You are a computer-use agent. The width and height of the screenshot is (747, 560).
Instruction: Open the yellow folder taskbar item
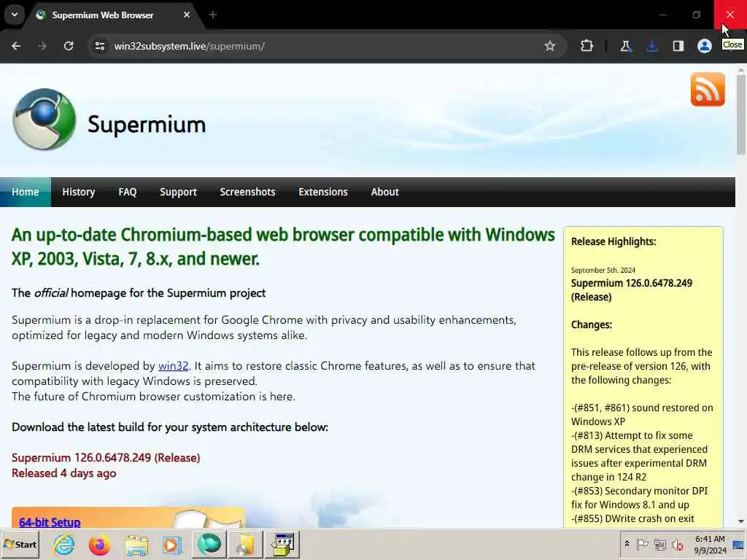click(246, 544)
